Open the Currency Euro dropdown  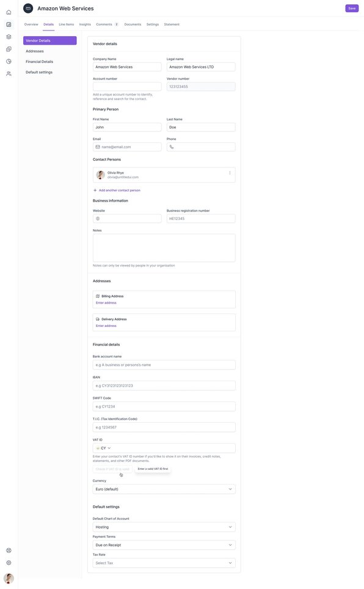pyautogui.click(x=164, y=489)
